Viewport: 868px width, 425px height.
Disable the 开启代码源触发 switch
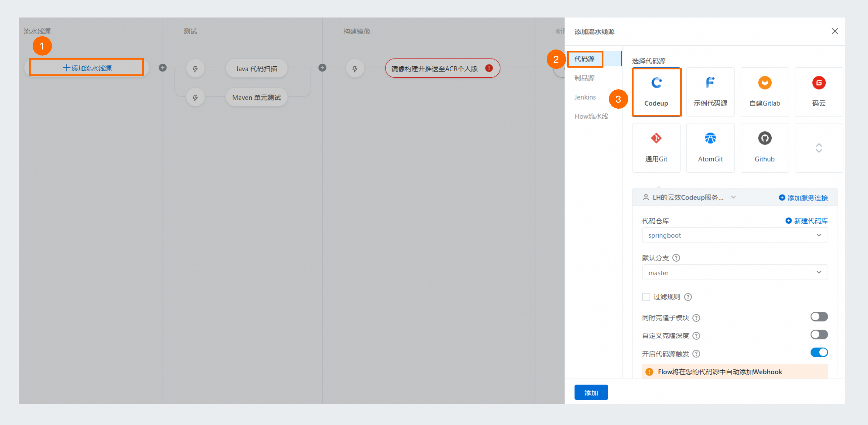tap(819, 353)
